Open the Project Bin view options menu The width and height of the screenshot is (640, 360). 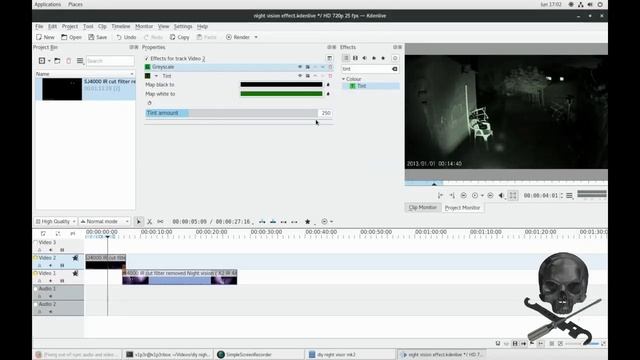pos(80,61)
